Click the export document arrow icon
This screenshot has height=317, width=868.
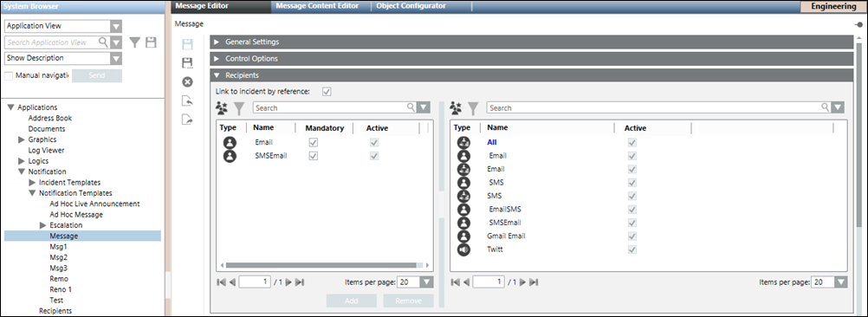[x=187, y=120]
